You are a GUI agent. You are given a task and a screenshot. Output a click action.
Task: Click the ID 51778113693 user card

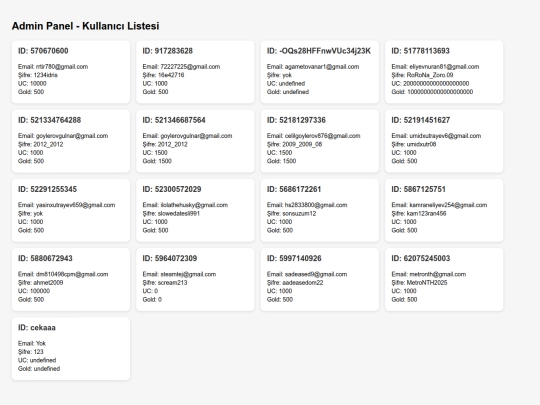coord(444,72)
